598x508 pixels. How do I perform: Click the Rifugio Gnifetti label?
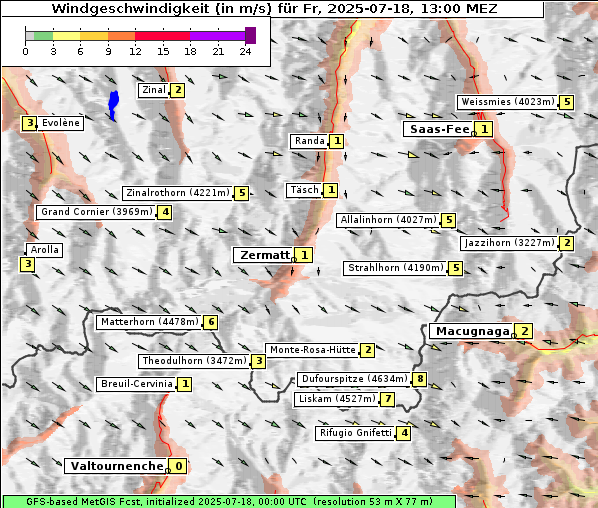pyautogui.click(x=355, y=433)
